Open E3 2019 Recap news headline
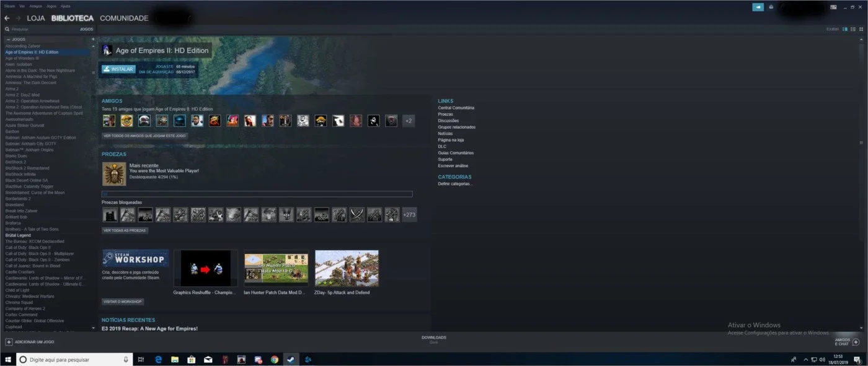868x366 pixels. point(149,328)
